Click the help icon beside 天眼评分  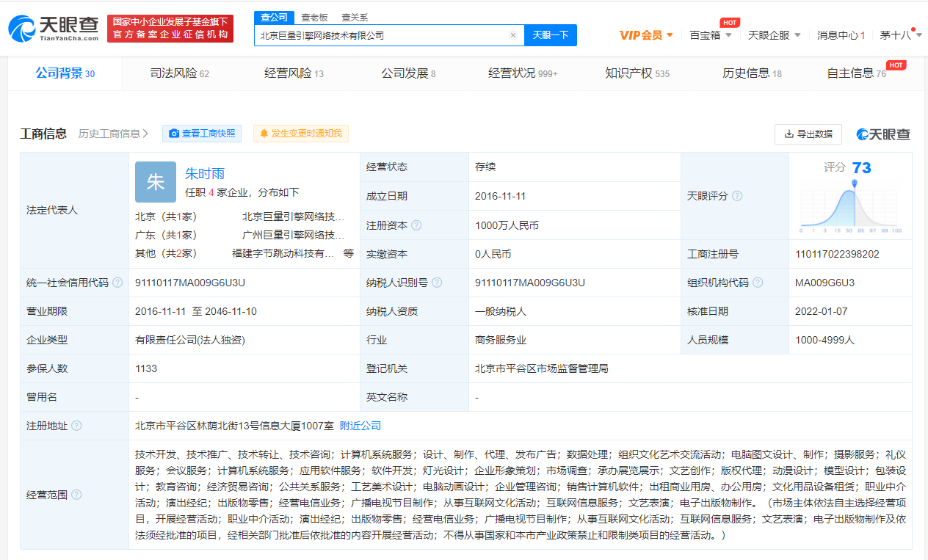(x=737, y=196)
